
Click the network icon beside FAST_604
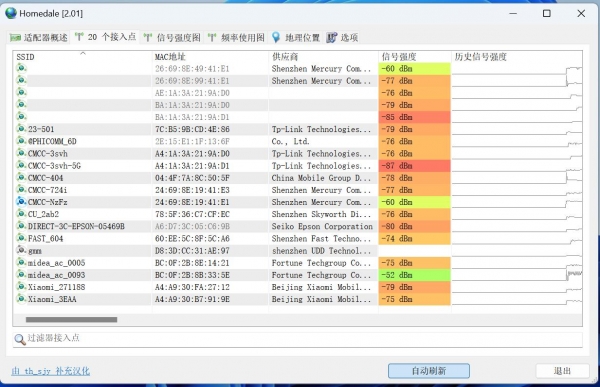21,238
